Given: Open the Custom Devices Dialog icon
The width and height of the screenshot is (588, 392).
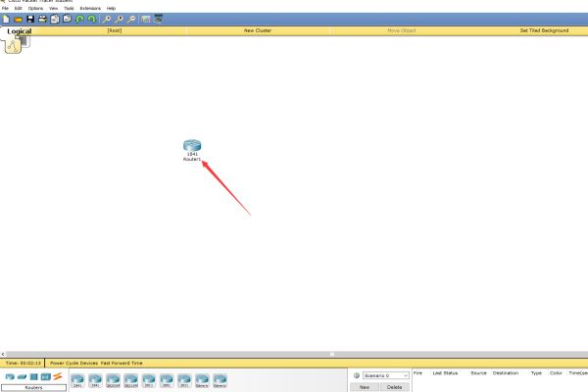Looking at the screenshot, I should [x=158, y=19].
